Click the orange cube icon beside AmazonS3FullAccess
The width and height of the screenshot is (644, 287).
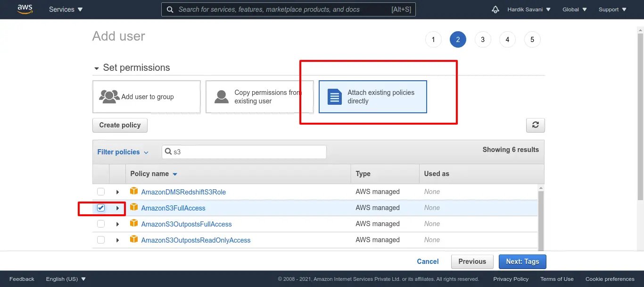pyautogui.click(x=134, y=208)
